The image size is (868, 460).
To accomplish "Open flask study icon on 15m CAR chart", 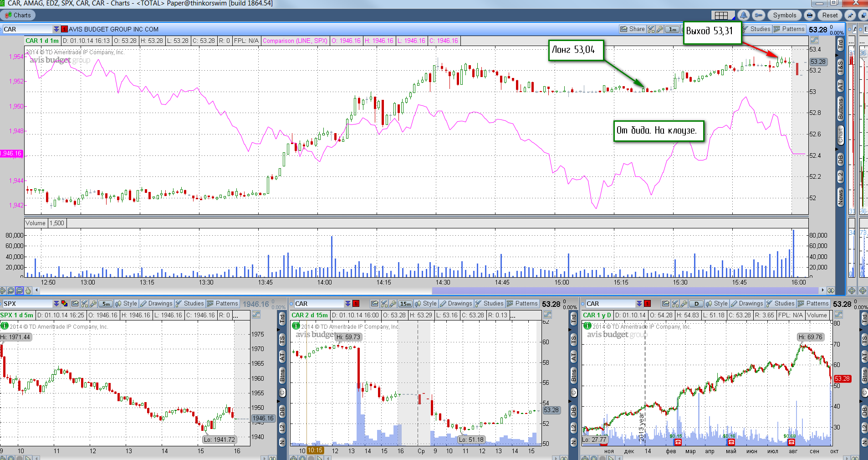I will (x=384, y=304).
